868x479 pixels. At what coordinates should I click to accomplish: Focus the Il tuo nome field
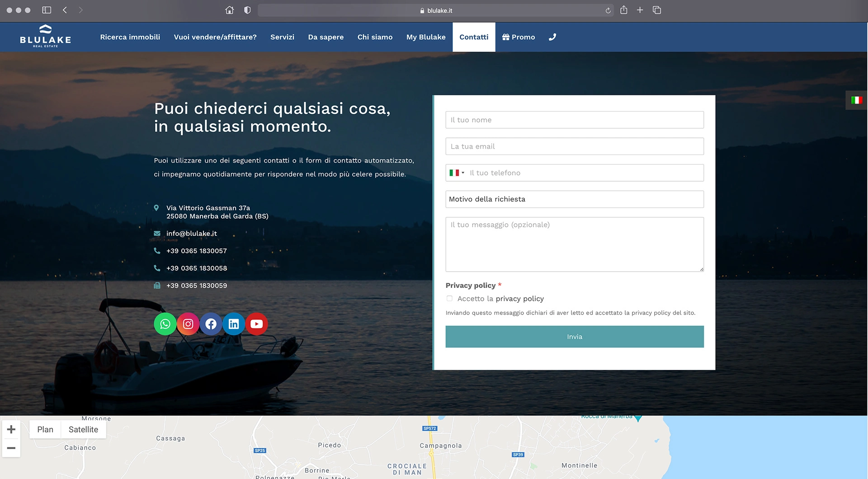point(575,120)
